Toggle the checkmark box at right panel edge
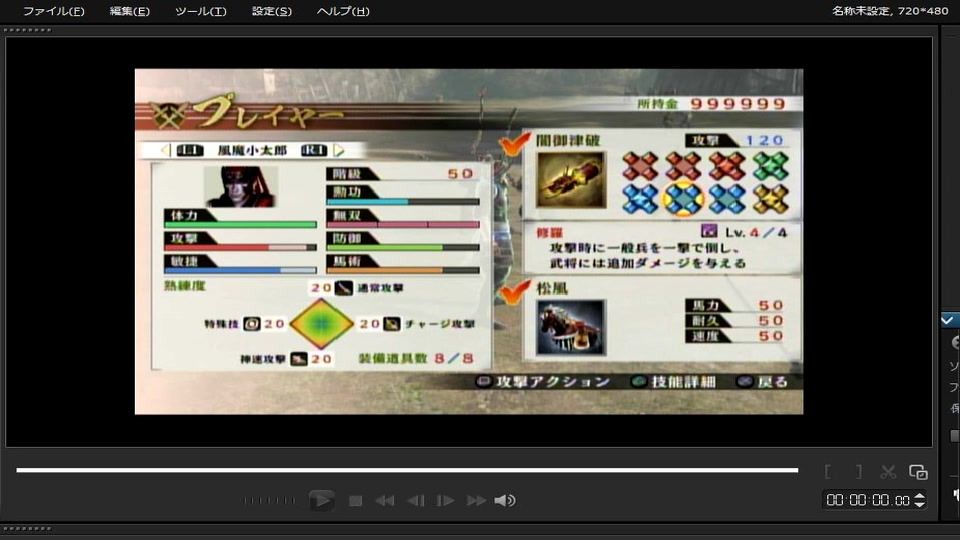 948,320
